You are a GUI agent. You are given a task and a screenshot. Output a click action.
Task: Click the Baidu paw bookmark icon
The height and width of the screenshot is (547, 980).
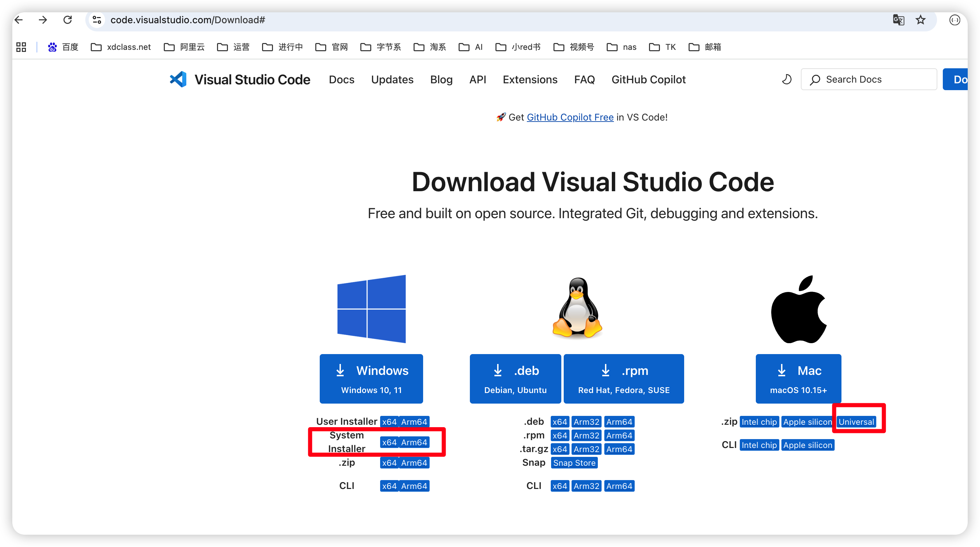[53, 47]
